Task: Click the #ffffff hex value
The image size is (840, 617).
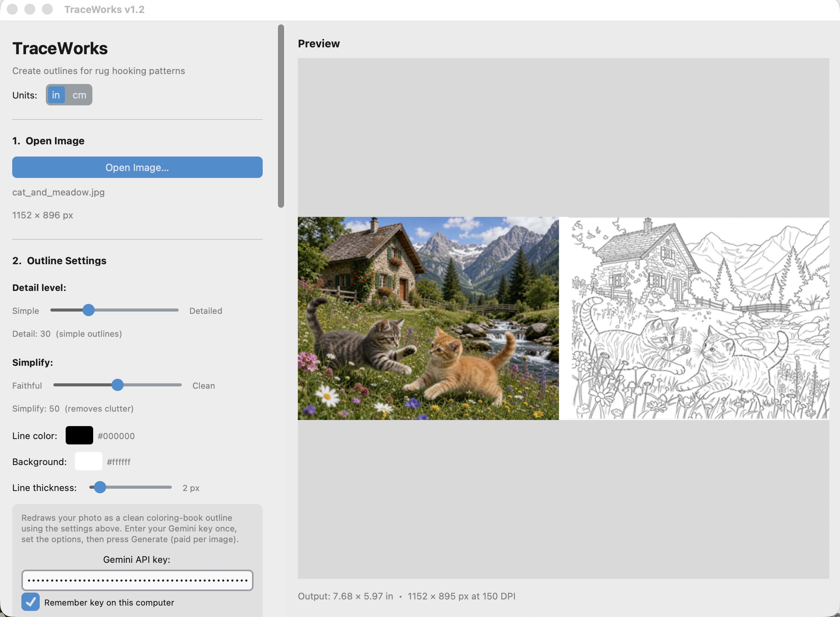Action: pos(119,462)
